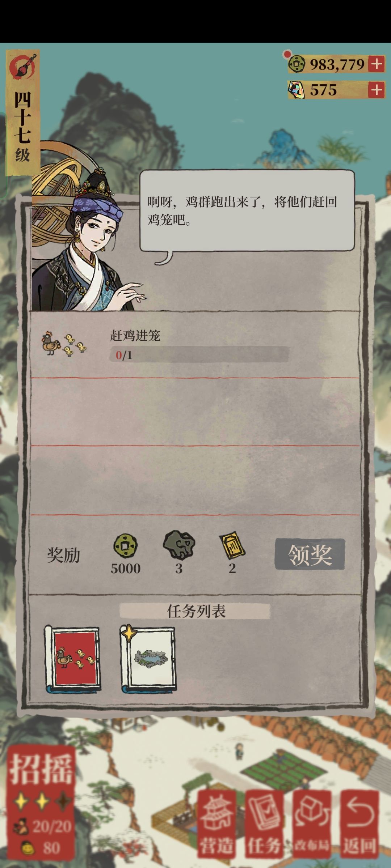The height and width of the screenshot is (868, 391).
Task: Add more gems with plus button
Action: [376, 90]
